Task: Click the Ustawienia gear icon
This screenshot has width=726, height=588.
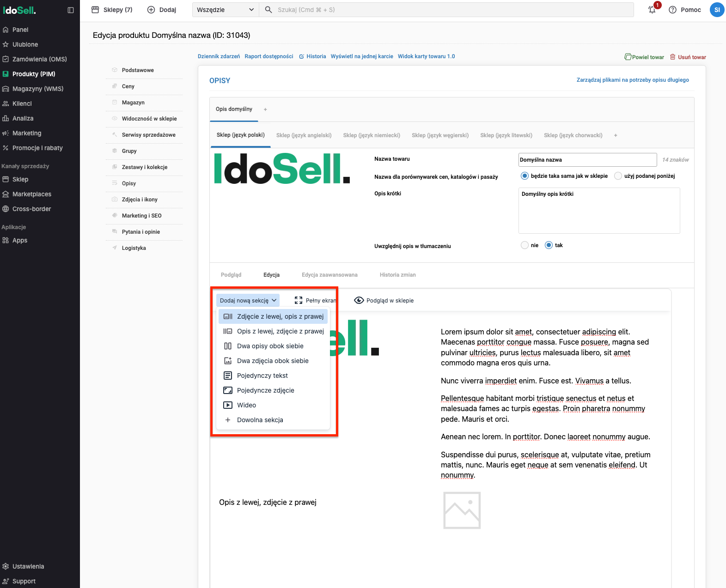Action: click(6, 566)
